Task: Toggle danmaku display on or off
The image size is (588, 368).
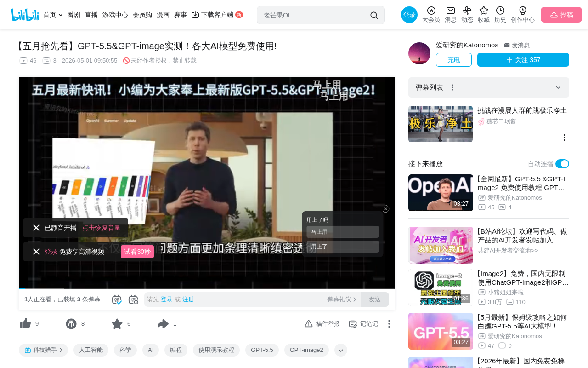Action: pos(117,299)
